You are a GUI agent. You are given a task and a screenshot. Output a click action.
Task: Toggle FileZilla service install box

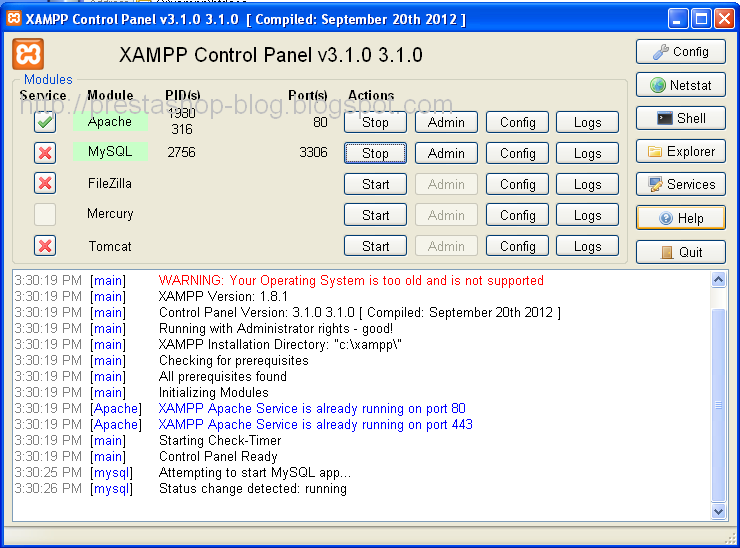[x=45, y=183]
